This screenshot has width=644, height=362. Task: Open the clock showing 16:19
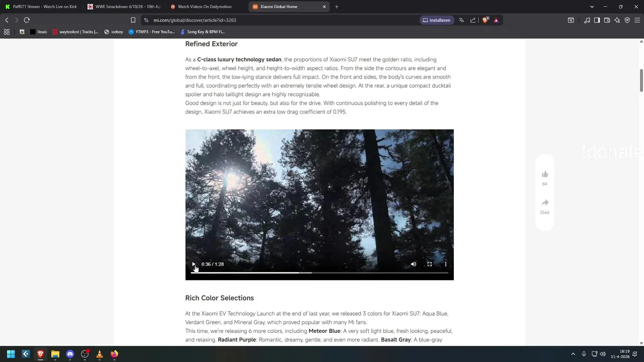click(x=620, y=354)
